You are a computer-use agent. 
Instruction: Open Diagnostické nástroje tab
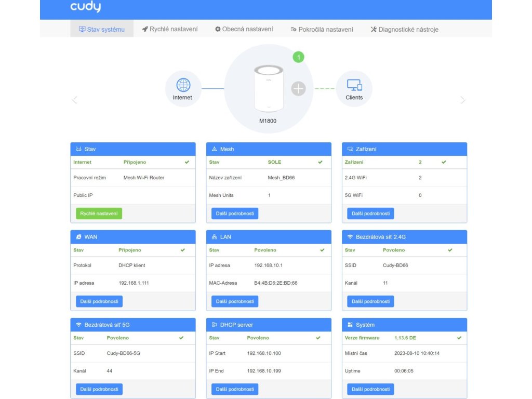click(404, 30)
